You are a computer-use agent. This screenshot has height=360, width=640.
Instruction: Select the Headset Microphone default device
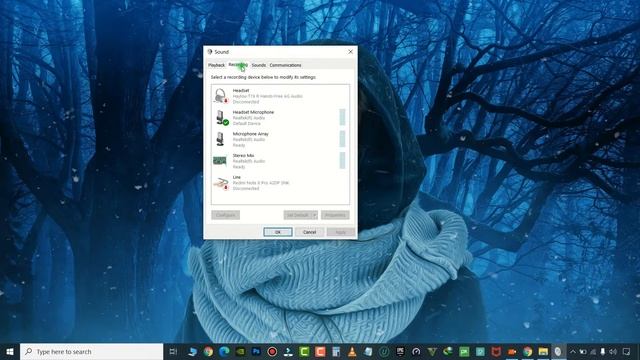280,118
